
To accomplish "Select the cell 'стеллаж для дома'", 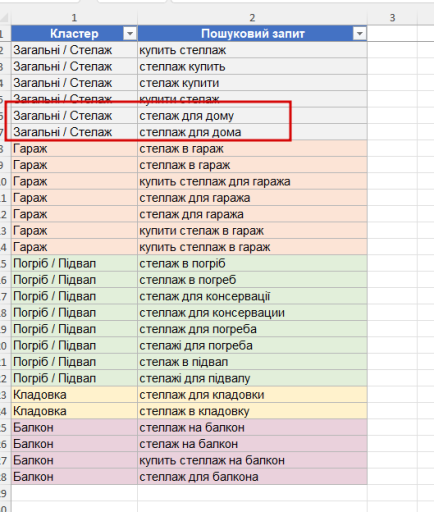I will 252,132.
